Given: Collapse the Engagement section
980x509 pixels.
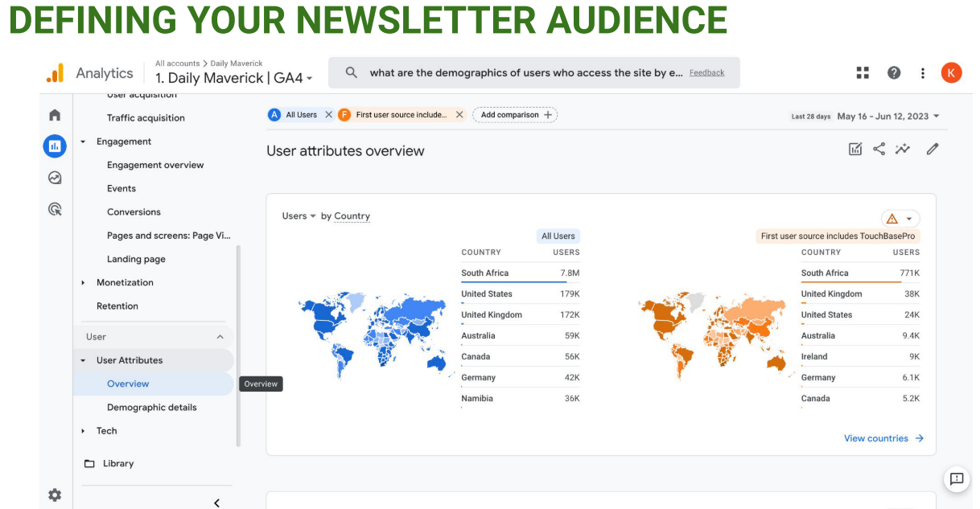Looking at the screenshot, I should coord(83,142).
